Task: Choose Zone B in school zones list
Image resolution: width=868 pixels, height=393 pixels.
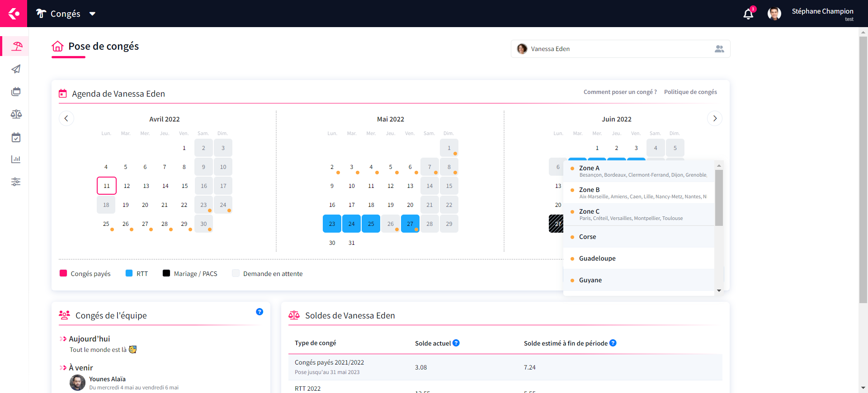Action: 639,193
